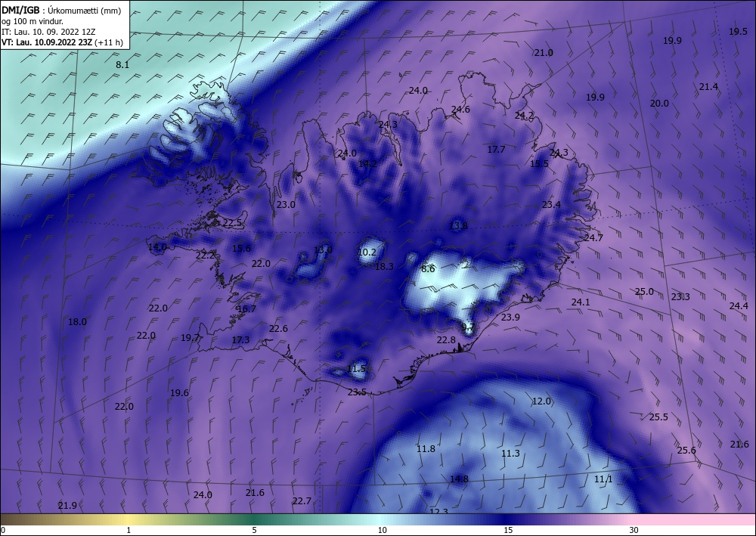This screenshot has width=756, height=536.
Task: Click the map value 15.5
Action: [539, 164]
